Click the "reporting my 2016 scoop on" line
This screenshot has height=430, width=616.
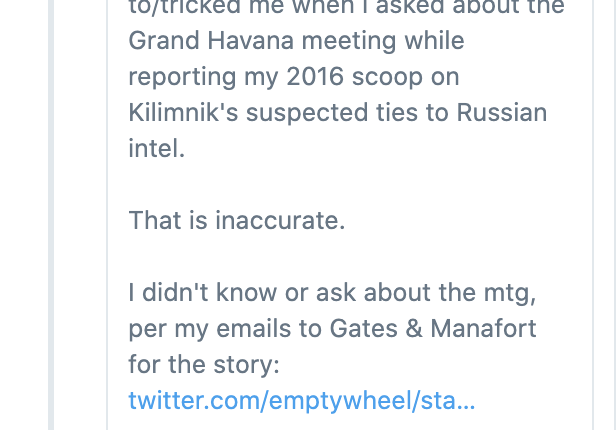[x=294, y=77]
